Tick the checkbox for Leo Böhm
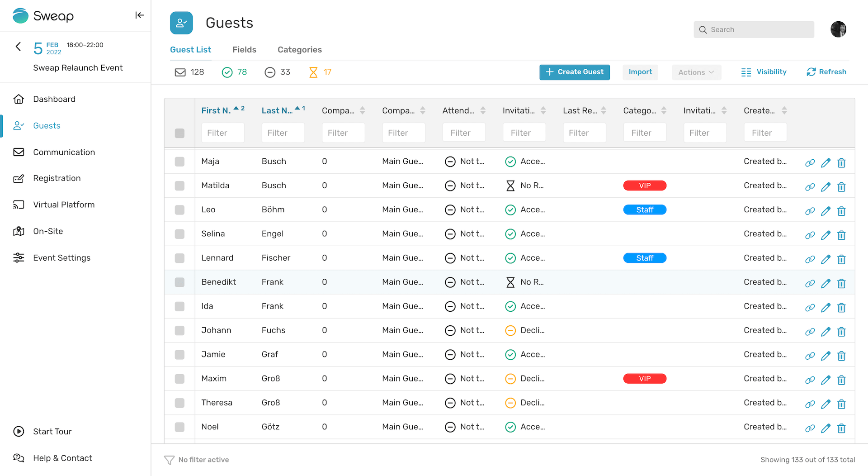The width and height of the screenshot is (868, 476). point(179,210)
